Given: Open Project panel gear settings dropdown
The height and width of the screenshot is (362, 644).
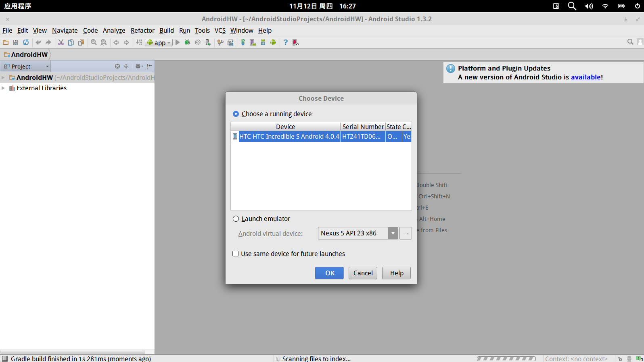Looking at the screenshot, I should click(139, 66).
